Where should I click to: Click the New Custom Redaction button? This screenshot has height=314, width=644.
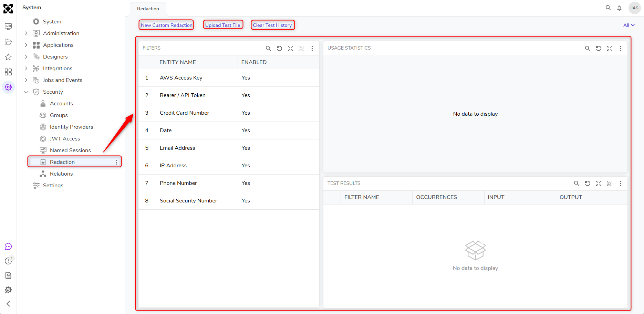click(166, 25)
